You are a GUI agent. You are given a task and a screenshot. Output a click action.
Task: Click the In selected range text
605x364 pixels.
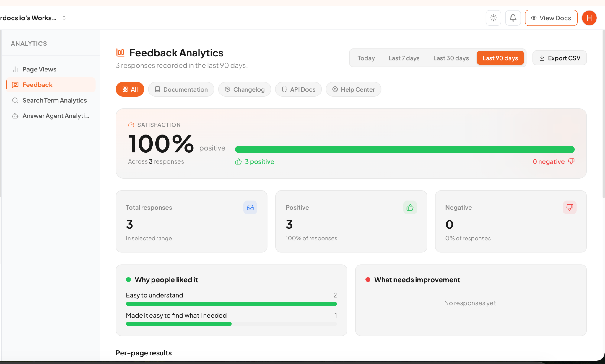click(x=149, y=239)
